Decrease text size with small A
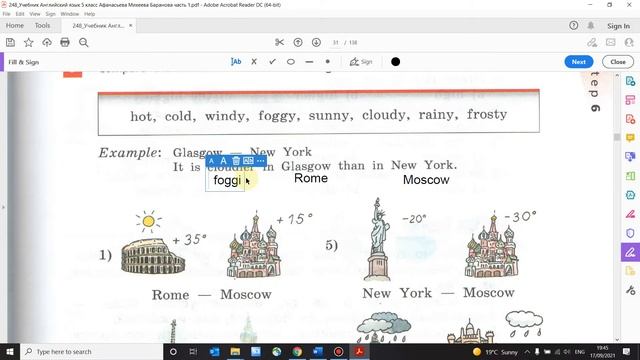 tap(211, 161)
